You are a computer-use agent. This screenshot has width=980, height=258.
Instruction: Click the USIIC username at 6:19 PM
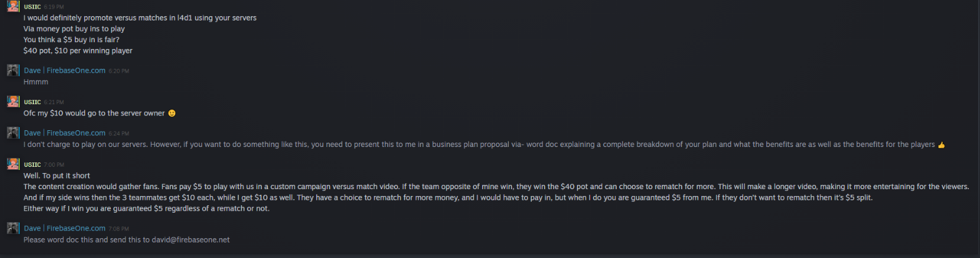pos(32,7)
